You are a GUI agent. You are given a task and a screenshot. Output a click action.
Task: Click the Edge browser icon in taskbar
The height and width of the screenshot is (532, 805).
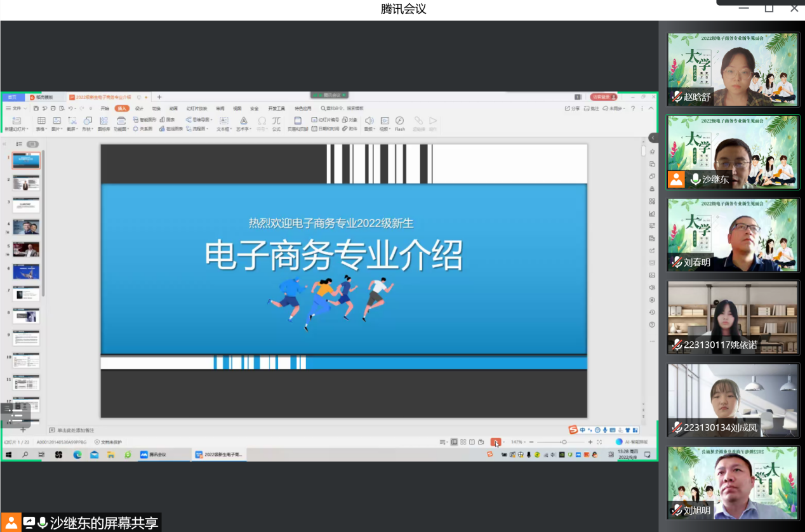pos(77,455)
